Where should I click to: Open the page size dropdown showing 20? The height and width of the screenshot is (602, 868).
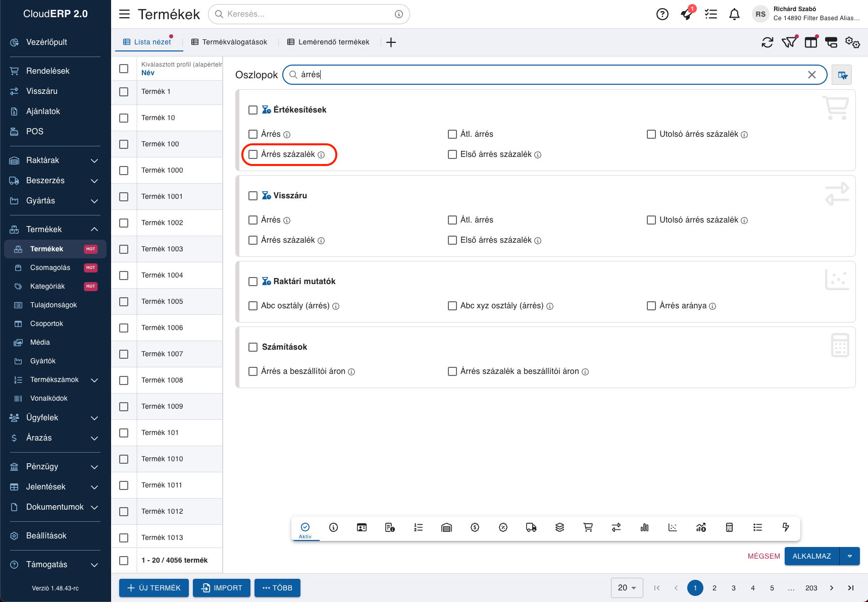pyautogui.click(x=627, y=588)
